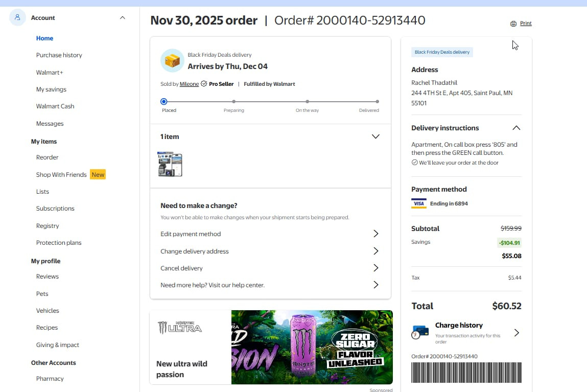Open Registry in sidebar
The width and height of the screenshot is (587, 392).
point(48,226)
